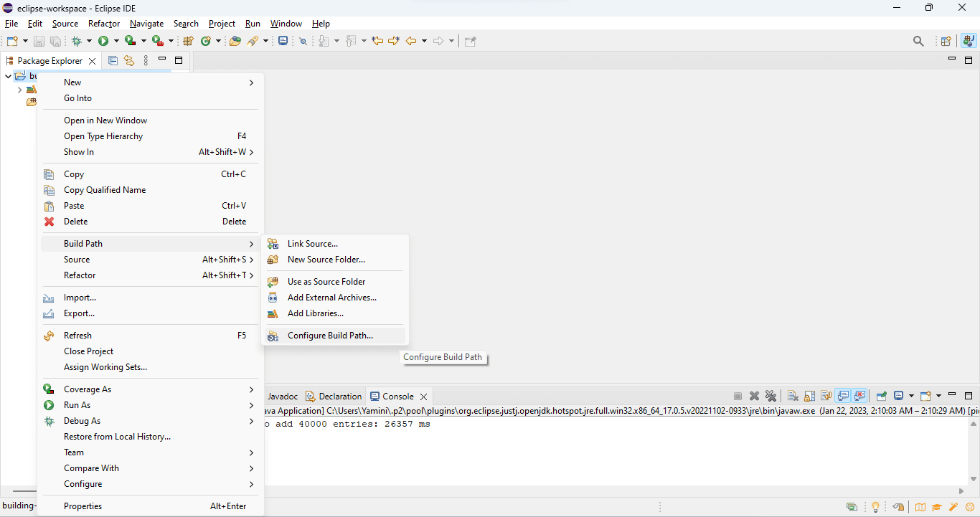Open the dropdown arrow next to Debug button
This screenshot has width=980, height=517.
89,41
